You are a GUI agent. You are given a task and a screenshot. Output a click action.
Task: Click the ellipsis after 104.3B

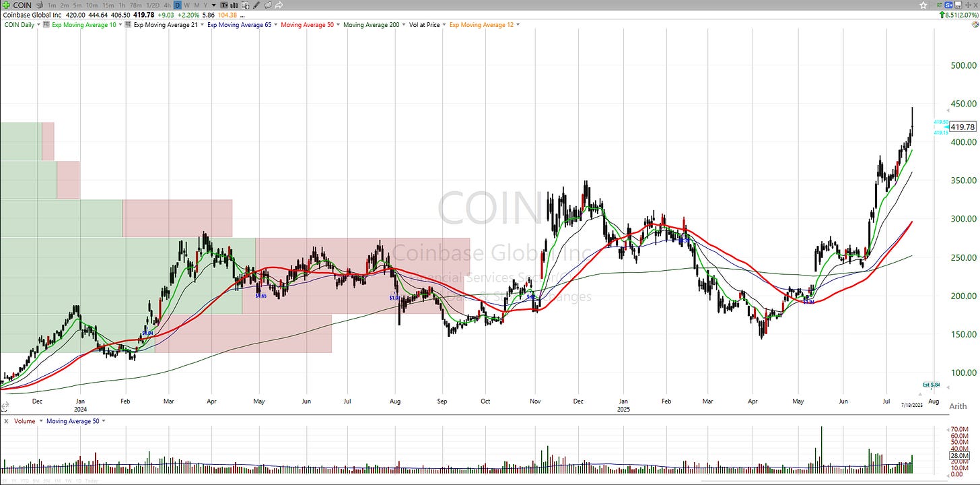pos(242,15)
